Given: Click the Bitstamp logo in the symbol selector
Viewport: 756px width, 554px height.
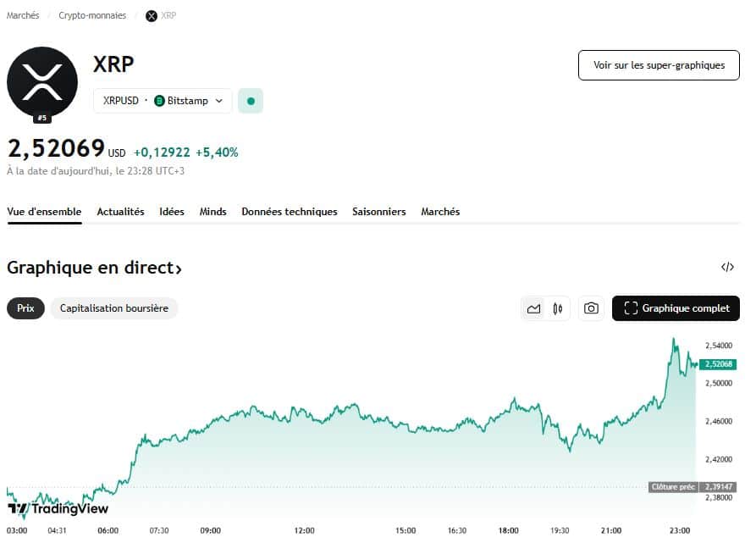Looking at the screenshot, I should (x=160, y=100).
